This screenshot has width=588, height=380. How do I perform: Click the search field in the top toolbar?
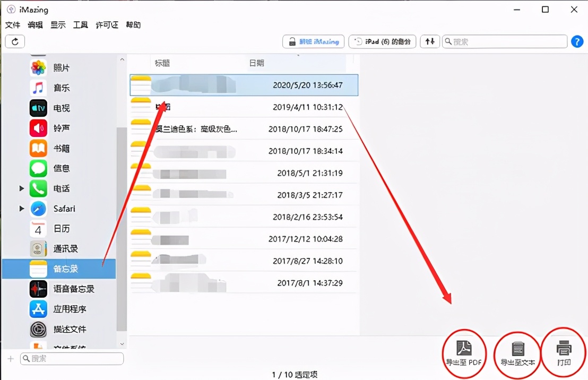coord(504,41)
